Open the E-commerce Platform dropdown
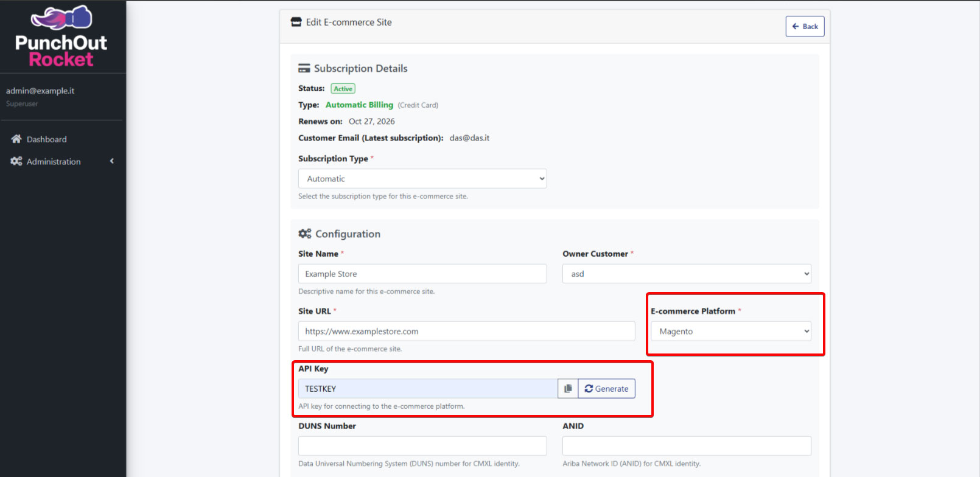Image resolution: width=980 pixels, height=477 pixels. pos(730,332)
